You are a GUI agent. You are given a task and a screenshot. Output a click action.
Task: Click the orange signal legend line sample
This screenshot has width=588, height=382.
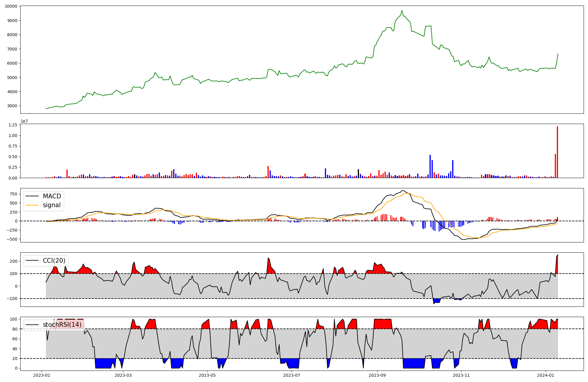pyautogui.click(x=32, y=205)
